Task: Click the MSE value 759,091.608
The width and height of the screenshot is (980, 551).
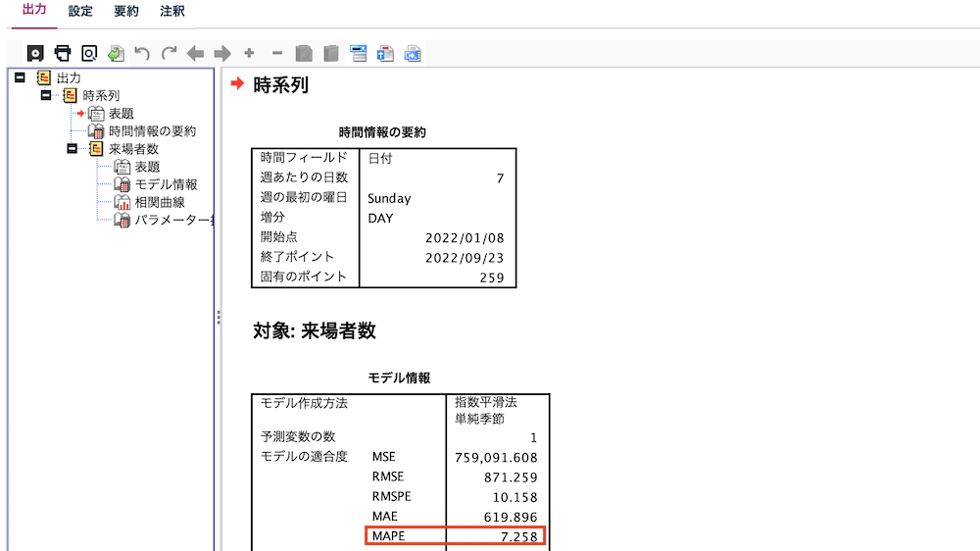Action: [496, 458]
